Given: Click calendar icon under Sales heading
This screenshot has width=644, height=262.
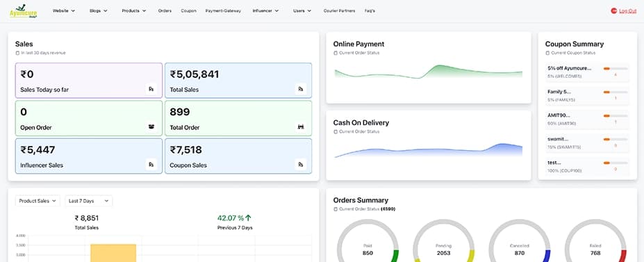Looking at the screenshot, I should (x=17, y=53).
